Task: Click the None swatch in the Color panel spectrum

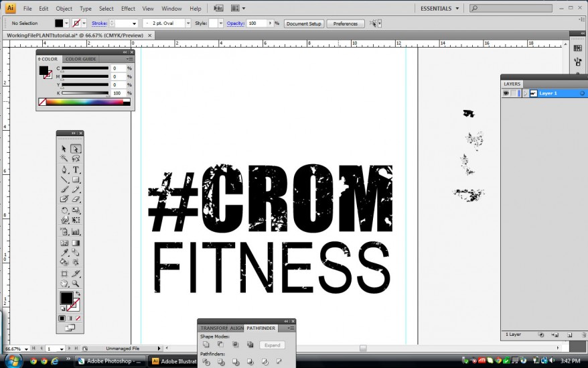Action: 42,102
